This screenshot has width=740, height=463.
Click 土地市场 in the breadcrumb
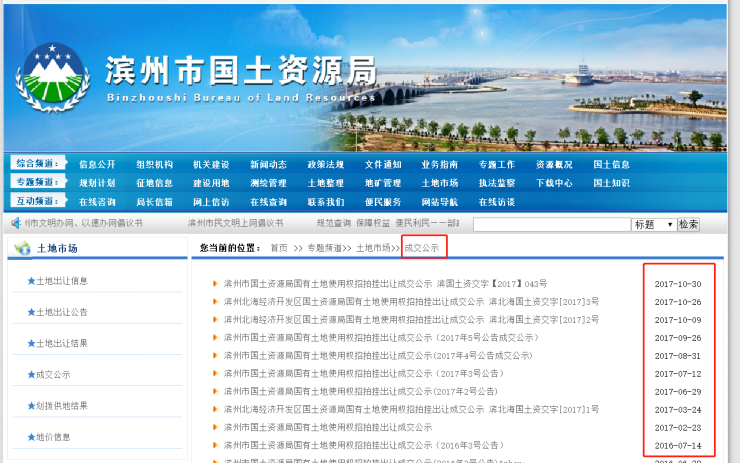click(x=373, y=248)
